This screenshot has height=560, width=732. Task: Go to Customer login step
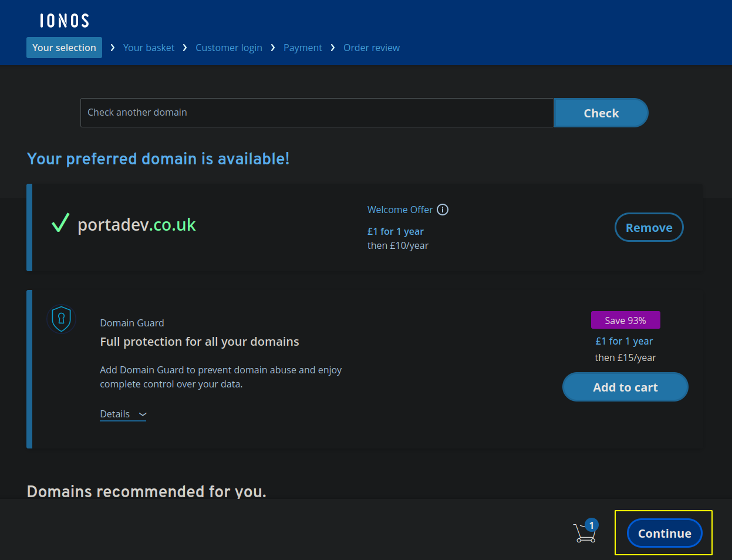click(229, 48)
